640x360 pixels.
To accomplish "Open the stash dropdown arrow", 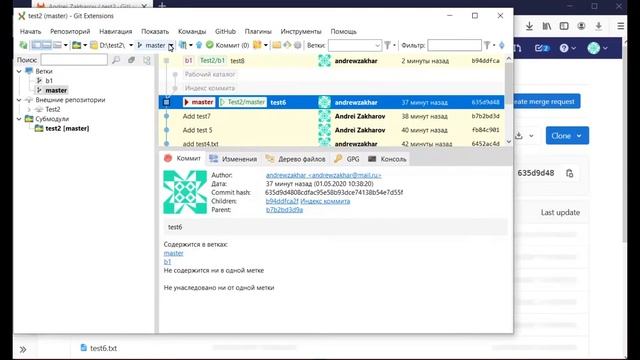I will point(266,45).
